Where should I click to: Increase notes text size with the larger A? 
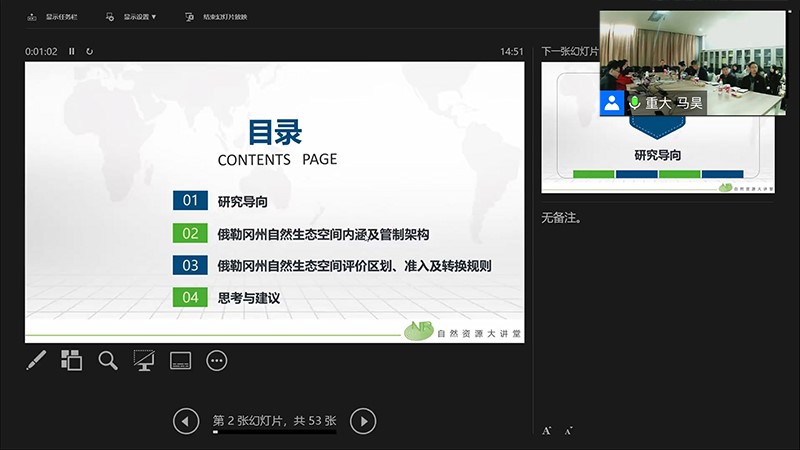546,431
